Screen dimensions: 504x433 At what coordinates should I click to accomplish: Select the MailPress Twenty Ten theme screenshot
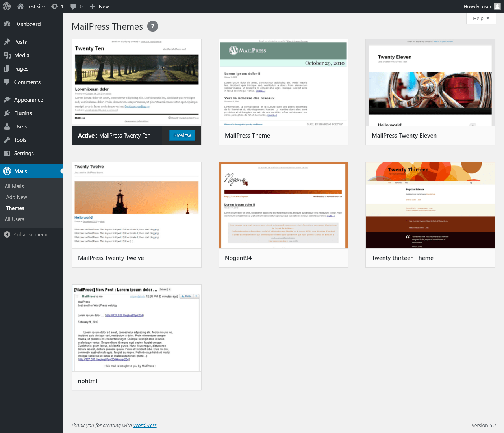coord(137,83)
